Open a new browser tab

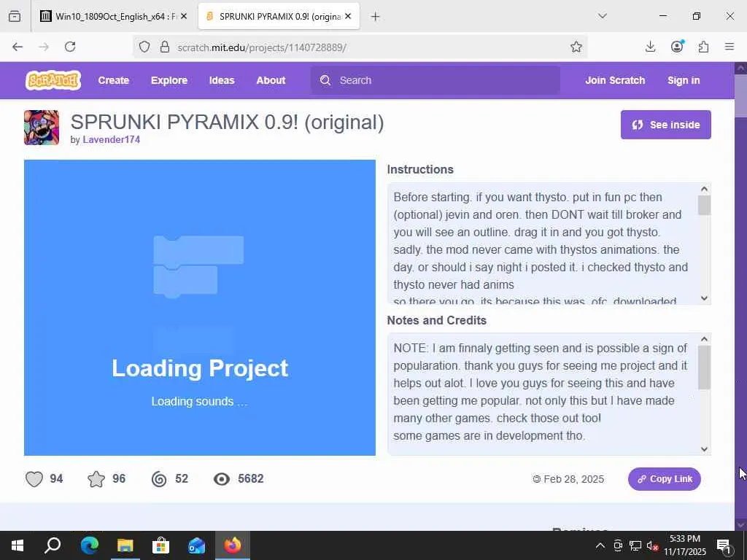coord(376,17)
